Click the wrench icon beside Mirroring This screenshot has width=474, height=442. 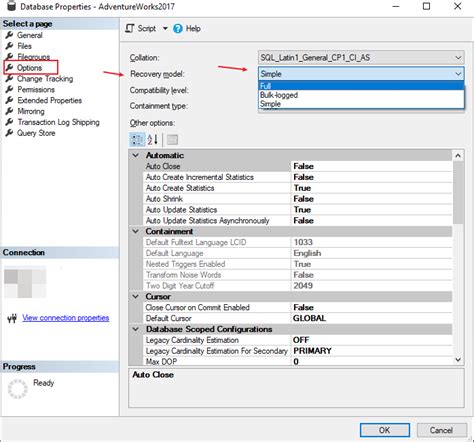[9, 111]
